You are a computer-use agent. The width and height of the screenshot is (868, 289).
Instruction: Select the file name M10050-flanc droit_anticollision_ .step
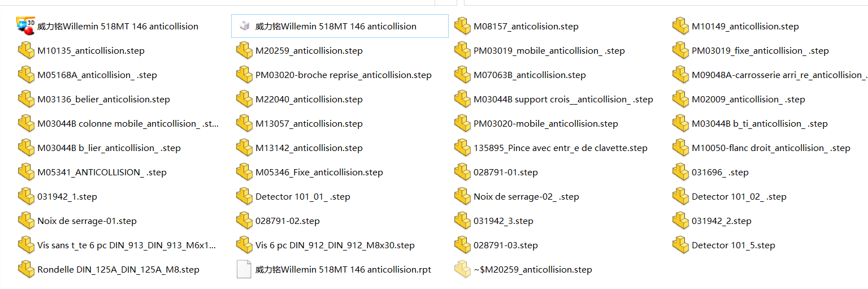(771, 148)
